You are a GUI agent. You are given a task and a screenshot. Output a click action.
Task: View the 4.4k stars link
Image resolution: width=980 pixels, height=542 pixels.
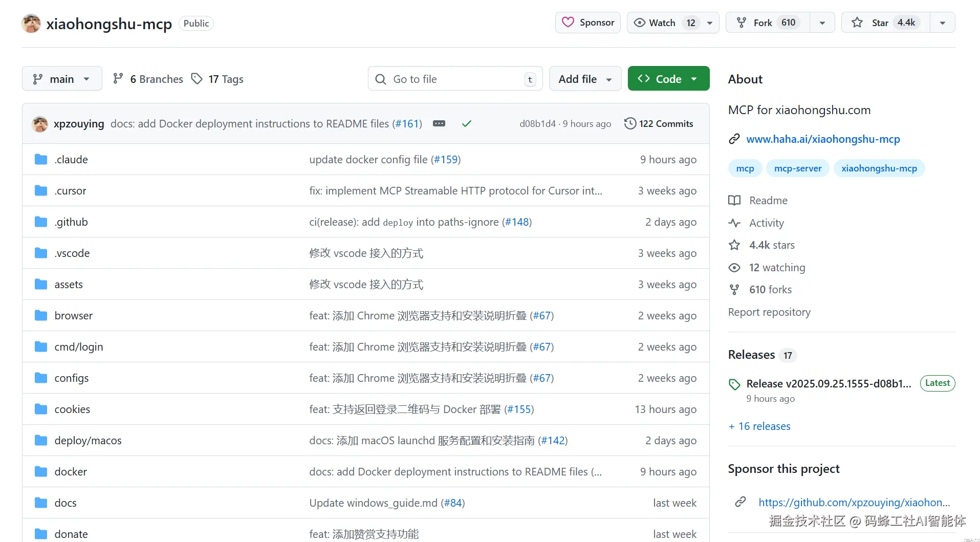coord(761,245)
